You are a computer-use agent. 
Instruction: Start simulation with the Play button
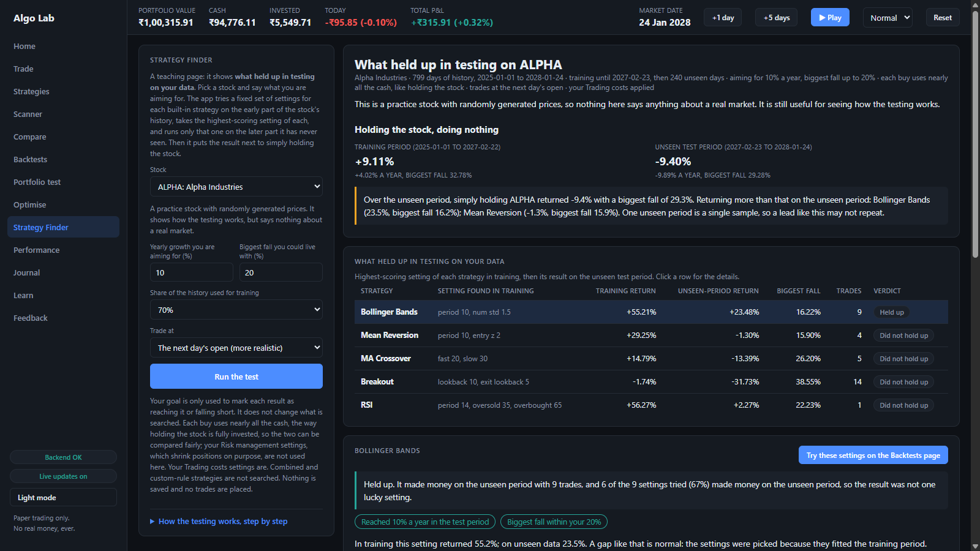coord(830,18)
